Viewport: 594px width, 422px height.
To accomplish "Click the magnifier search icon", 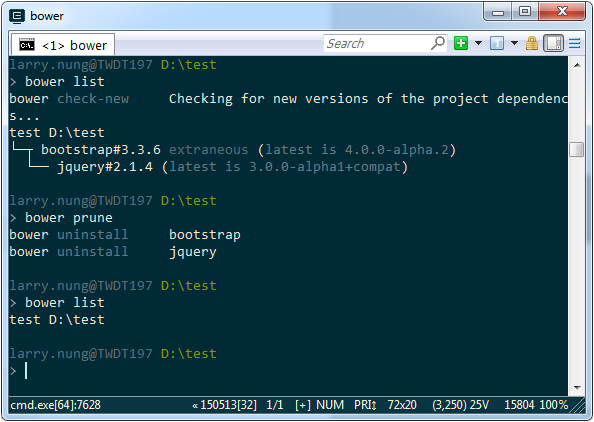I will [x=438, y=43].
